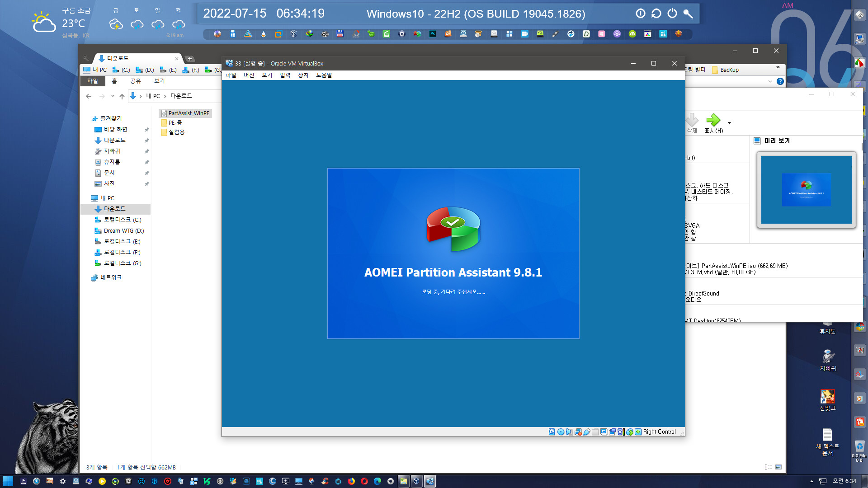
Task: Open the 도움말 menu in VirtualBox
Action: click(x=324, y=75)
